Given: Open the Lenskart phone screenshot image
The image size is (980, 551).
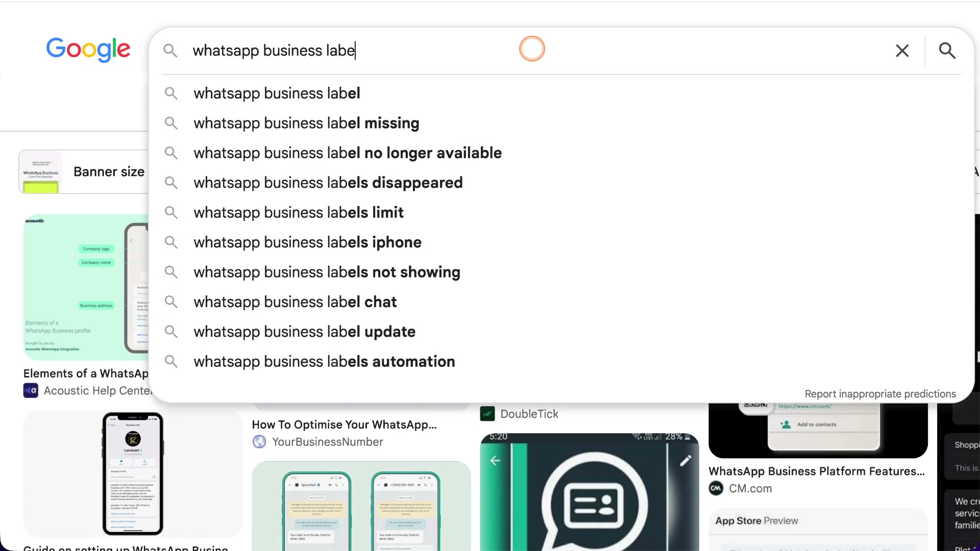Looking at the screenshot, I should 133,473.
